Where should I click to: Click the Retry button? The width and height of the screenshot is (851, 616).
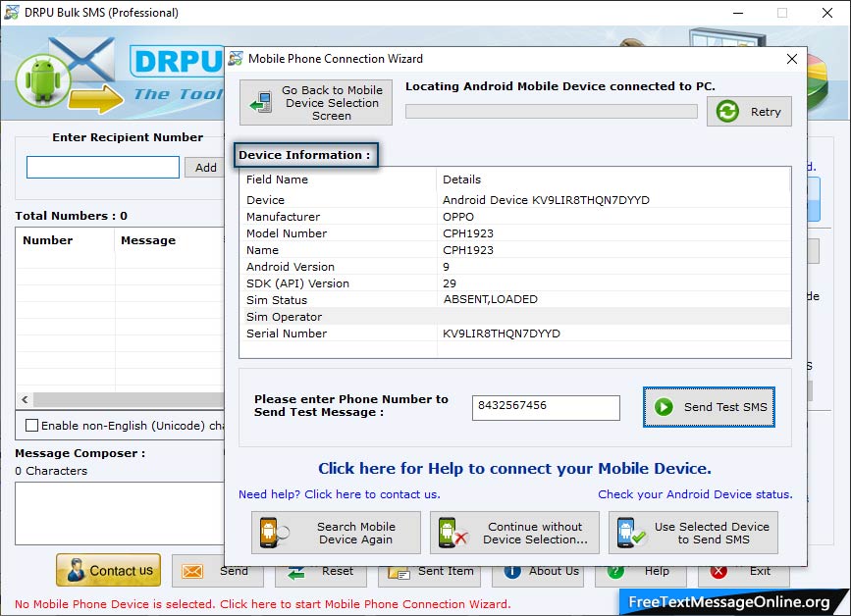coord(749,112)
